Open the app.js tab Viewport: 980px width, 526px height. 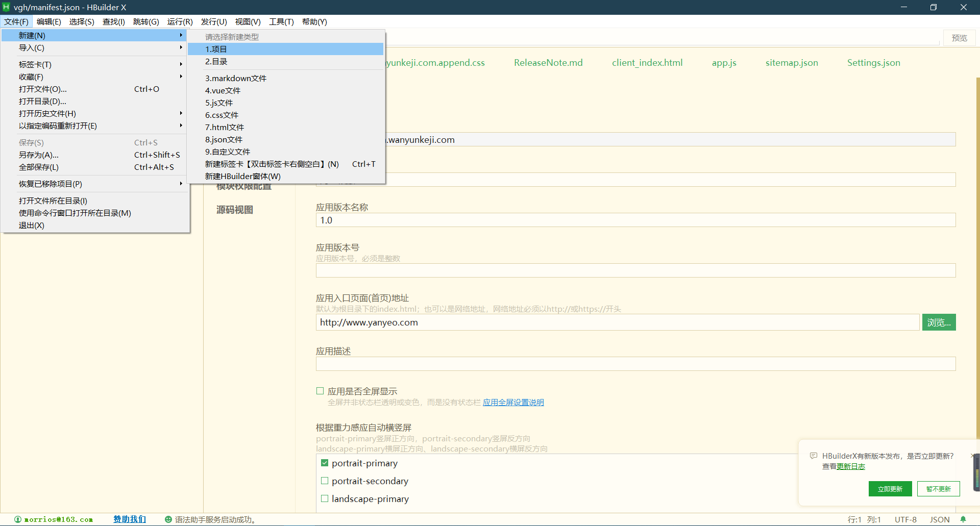point(724,62)
